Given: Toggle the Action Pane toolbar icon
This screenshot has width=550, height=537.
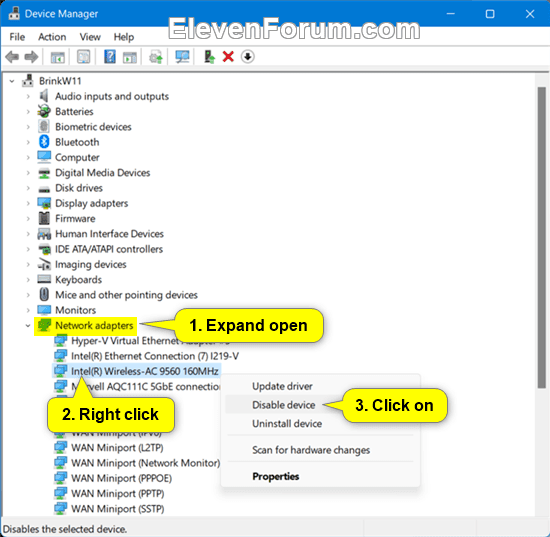Looking at the screenshot, I should (x=130, y=57).
